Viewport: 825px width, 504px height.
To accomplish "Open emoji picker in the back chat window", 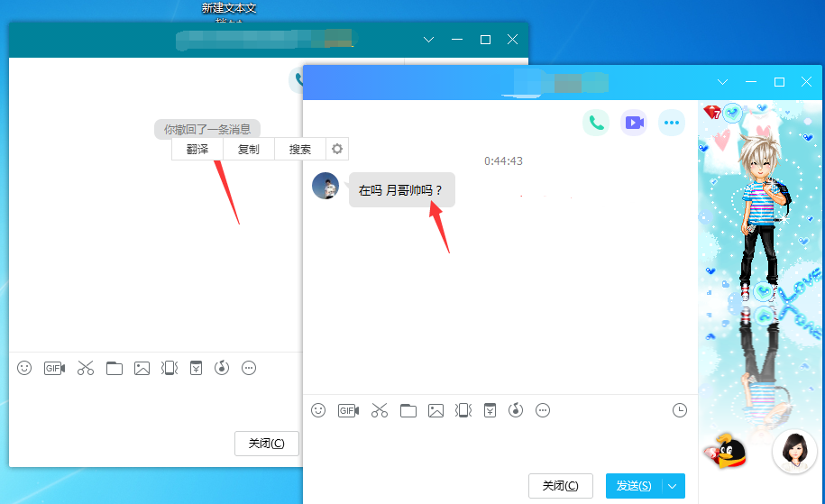I will click(x=24, y=368).
